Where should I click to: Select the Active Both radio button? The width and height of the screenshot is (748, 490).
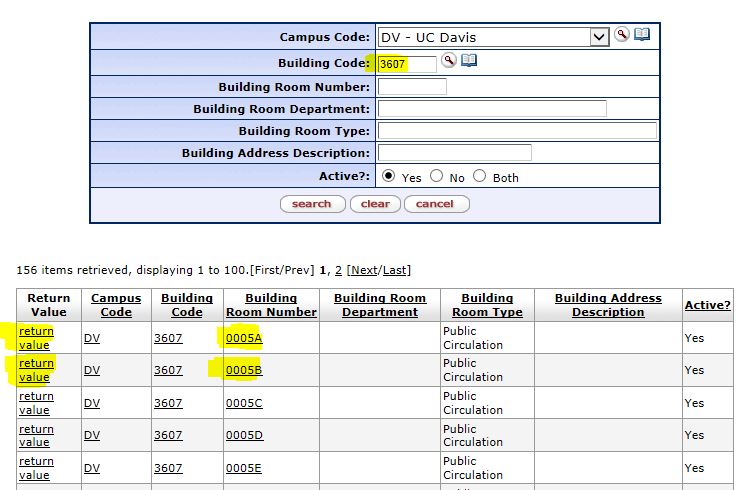click(x=479, y=176)
